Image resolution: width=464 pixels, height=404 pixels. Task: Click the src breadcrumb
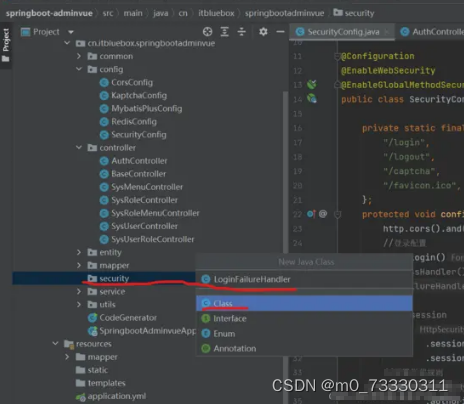tap(108, 13)
